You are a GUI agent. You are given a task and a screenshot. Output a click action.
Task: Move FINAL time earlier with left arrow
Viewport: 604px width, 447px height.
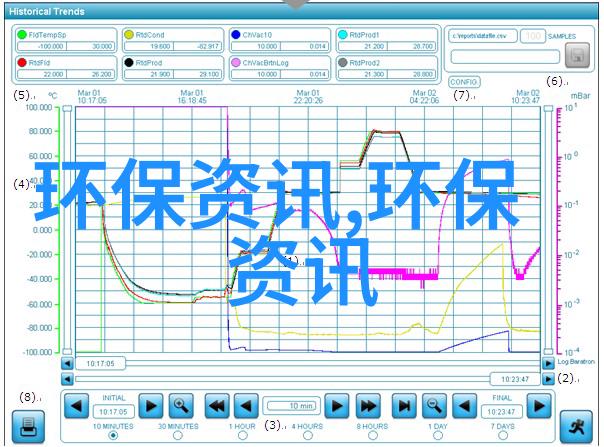point(465,406)
